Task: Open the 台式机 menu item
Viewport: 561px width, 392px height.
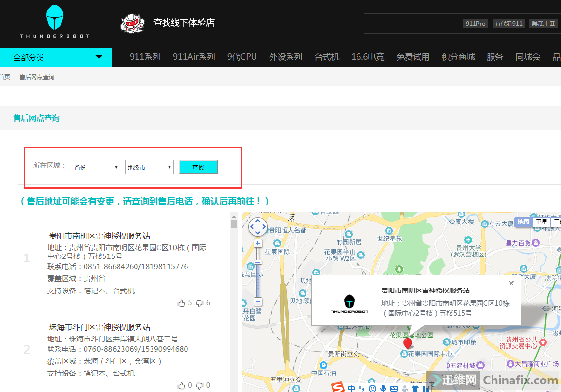Action: pos(327,57)
